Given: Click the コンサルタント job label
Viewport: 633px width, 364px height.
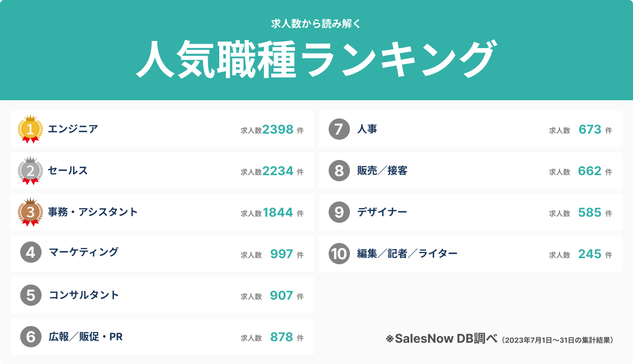Looking at the screenshot, I should [x=84, y=295].
